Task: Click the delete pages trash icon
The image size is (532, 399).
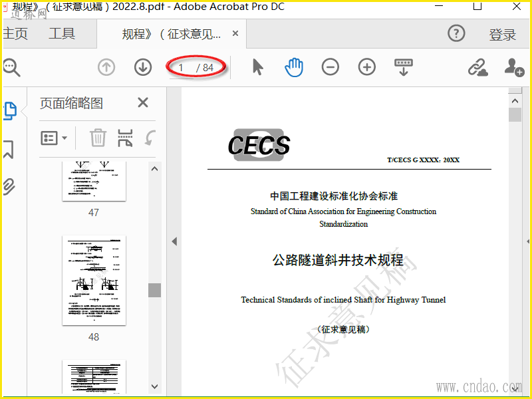Action: [98, 138]
